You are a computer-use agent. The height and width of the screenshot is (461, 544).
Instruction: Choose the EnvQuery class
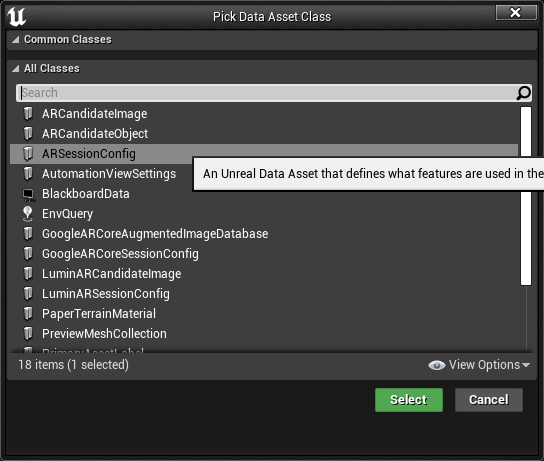[264, 214]
